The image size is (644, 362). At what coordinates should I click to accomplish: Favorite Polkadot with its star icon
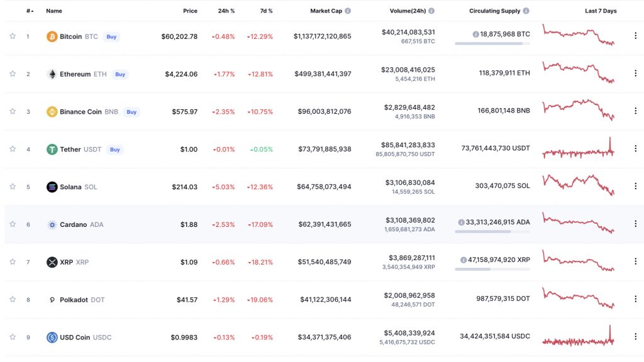12,300
